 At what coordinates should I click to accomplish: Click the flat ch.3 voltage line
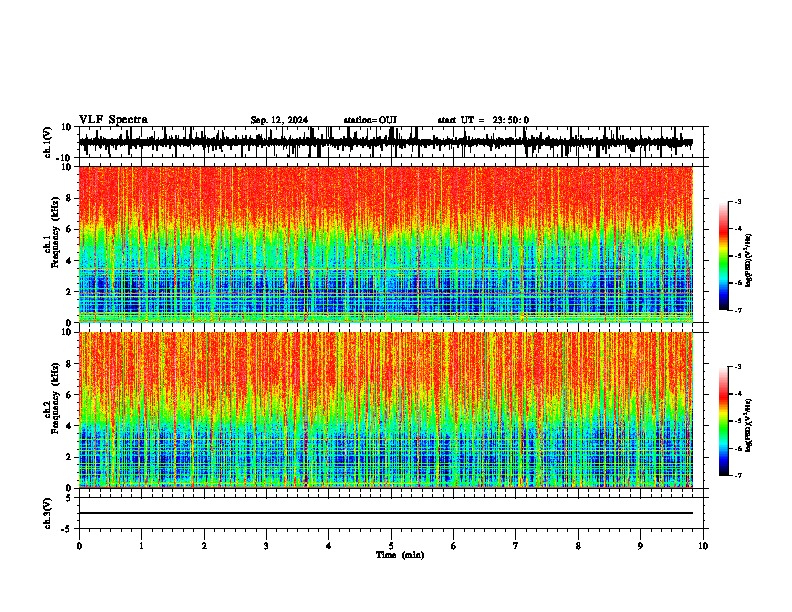tap(386, 513)
